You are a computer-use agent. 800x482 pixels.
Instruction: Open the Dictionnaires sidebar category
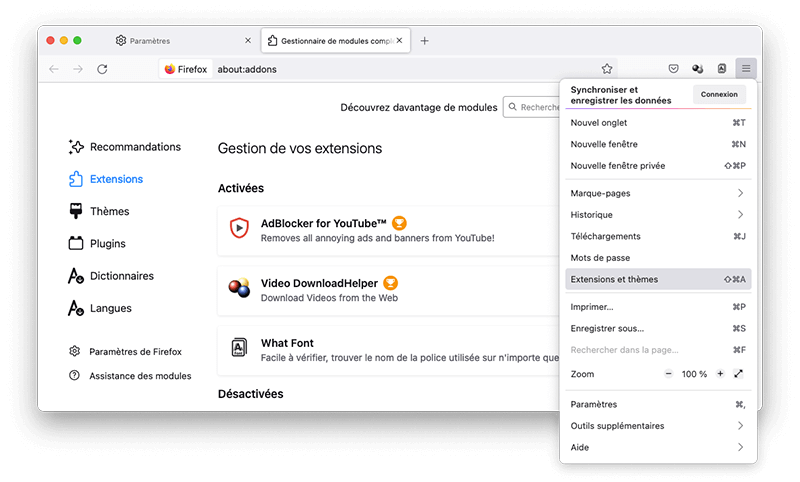click(x=111, y=276)
